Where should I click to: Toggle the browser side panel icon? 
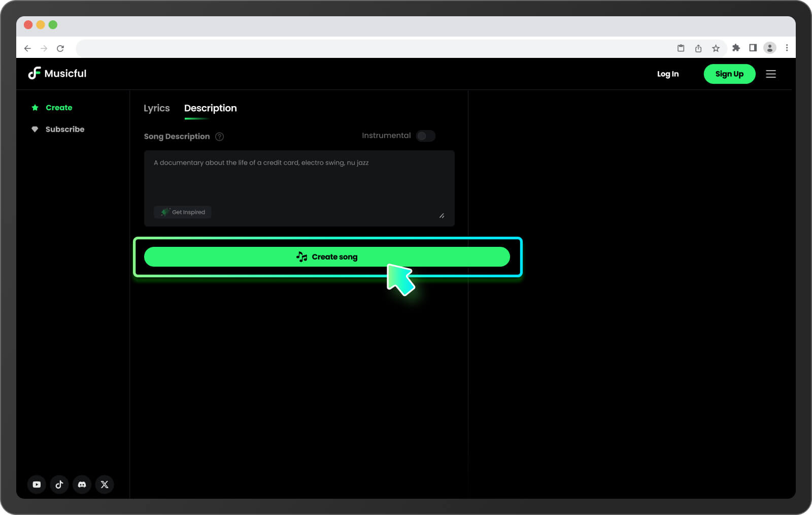753,48
